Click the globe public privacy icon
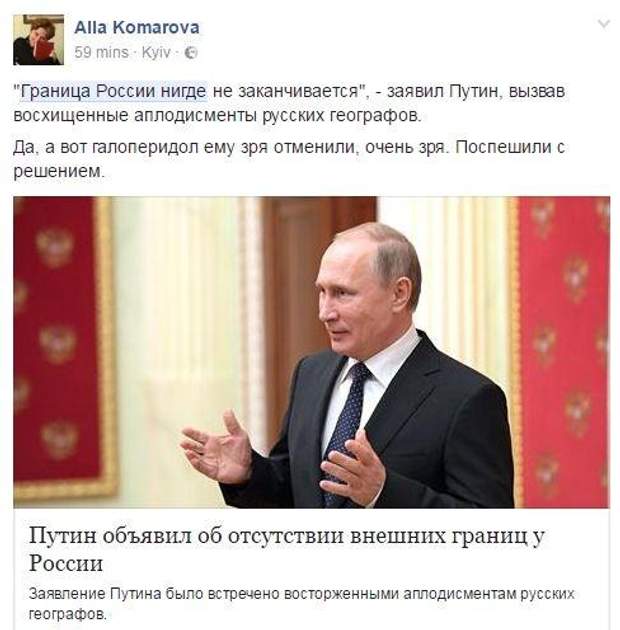Viewport: 620px width, 630px height. pos(190,53)
